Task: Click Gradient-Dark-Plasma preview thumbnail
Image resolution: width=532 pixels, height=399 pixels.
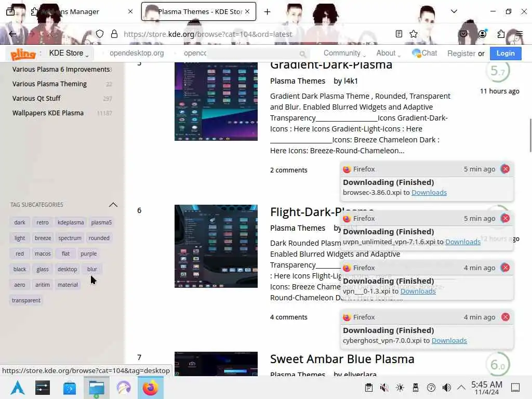Action: [x=216, y=101]
